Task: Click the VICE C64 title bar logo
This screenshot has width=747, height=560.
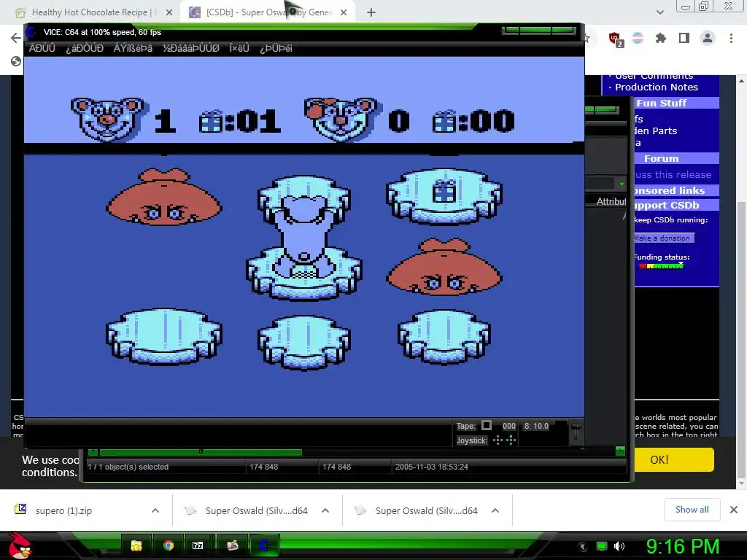Action: [31, 32]
